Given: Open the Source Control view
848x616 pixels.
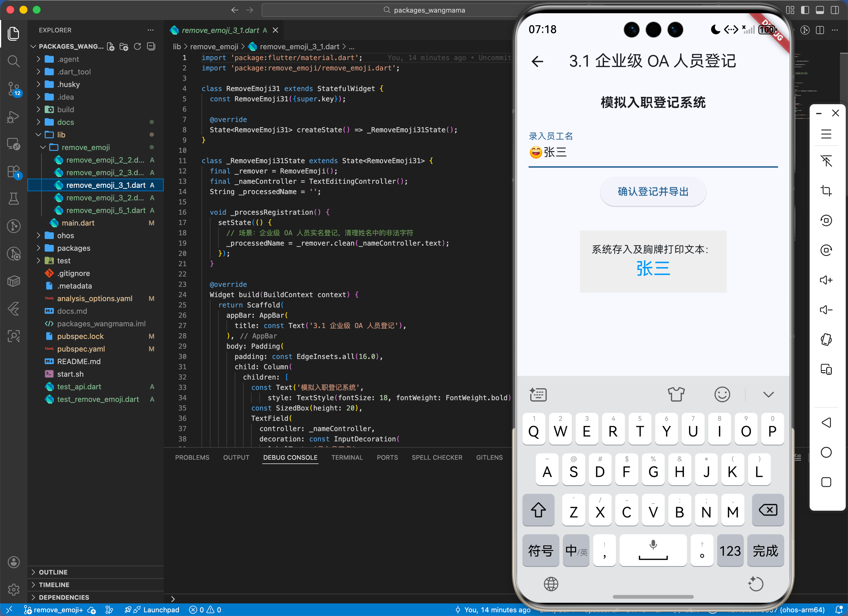Looking at the screenshot, I should coord(13,89).
